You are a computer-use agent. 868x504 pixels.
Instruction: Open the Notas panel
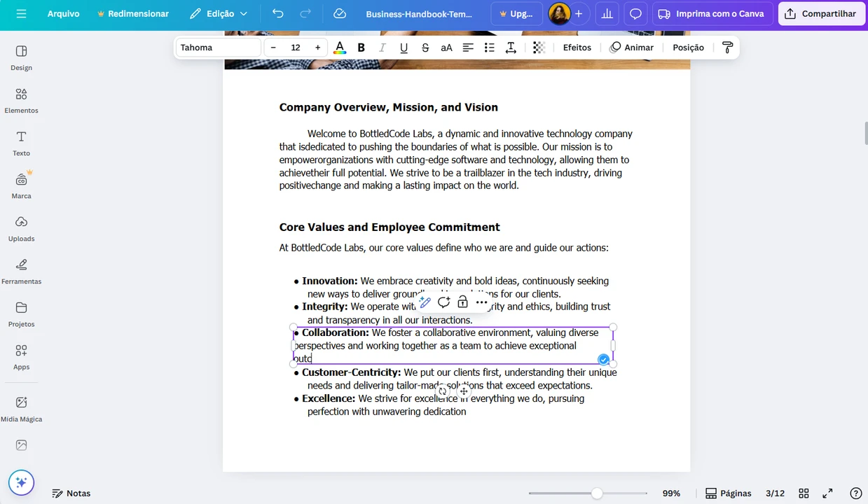point(71,493)
